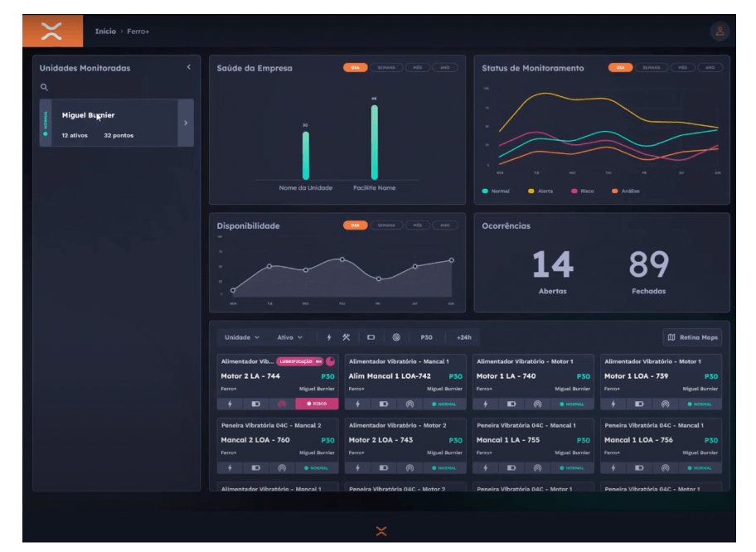Click signal icon on Alim Mancal 1 LOA-742 card
This screenshot has width=756, height=552.
point(409,404)
